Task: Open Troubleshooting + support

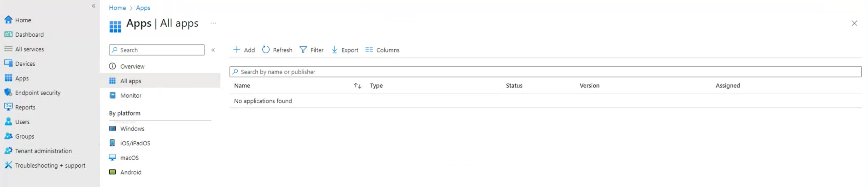Action: click(x=50, y=166)
